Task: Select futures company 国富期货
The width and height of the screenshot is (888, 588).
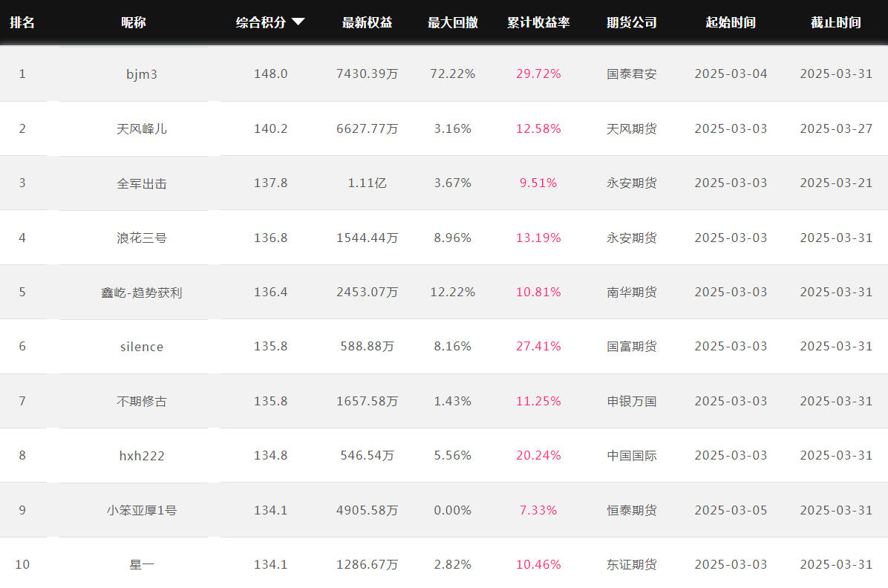Action: [x=631, y=346]
